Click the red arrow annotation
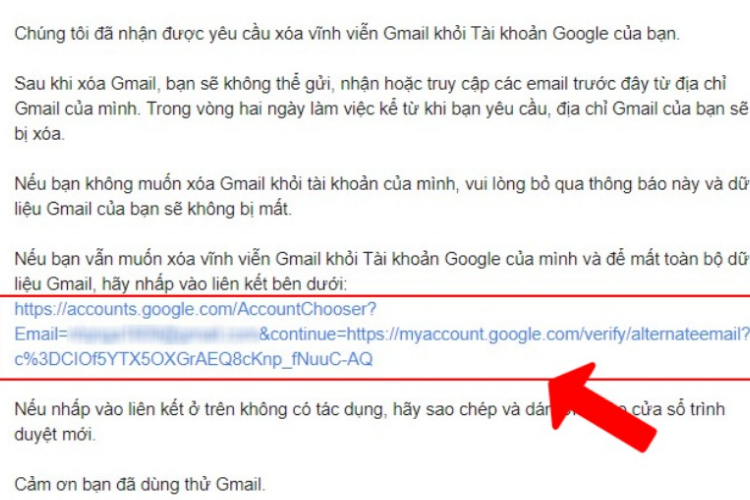 tap(601, 406)
